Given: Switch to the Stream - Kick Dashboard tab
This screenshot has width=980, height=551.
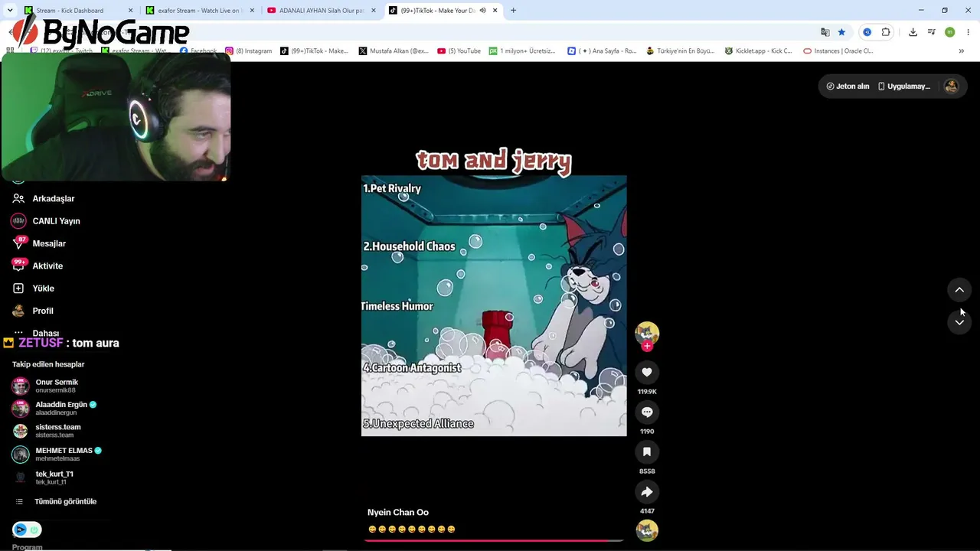Looking at the screenshot, I should tap(77, 11).
